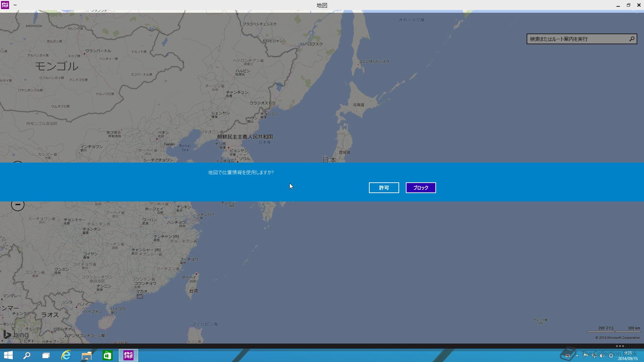The height and width of the screenshot is (362, 644).
Task: Zoom out with the minus circle button
Action: [x=18, y=204]
